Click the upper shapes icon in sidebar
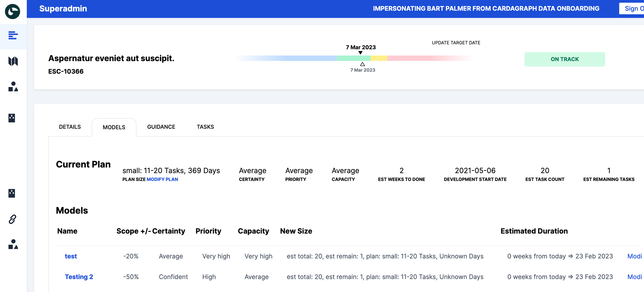 click(x=13, y=87)
